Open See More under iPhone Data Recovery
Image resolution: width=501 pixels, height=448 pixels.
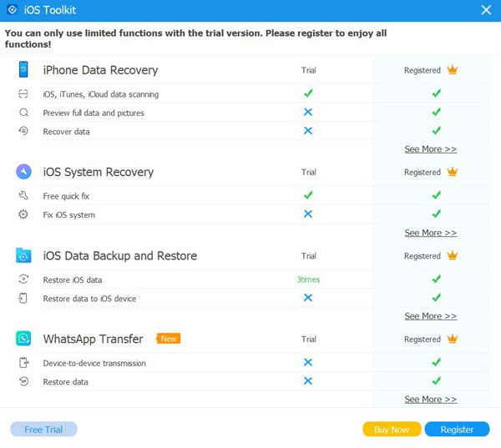pos(430,149)
